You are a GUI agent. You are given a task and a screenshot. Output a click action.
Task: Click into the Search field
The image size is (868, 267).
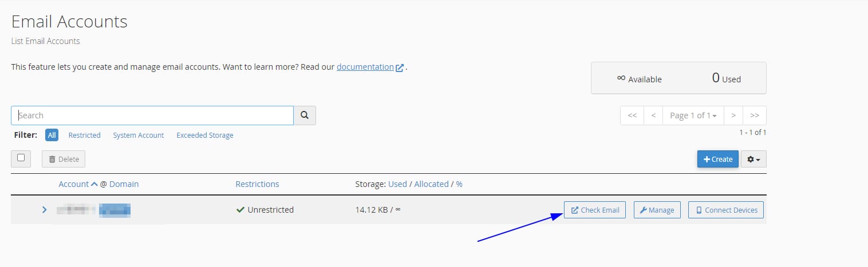(152, 115)
